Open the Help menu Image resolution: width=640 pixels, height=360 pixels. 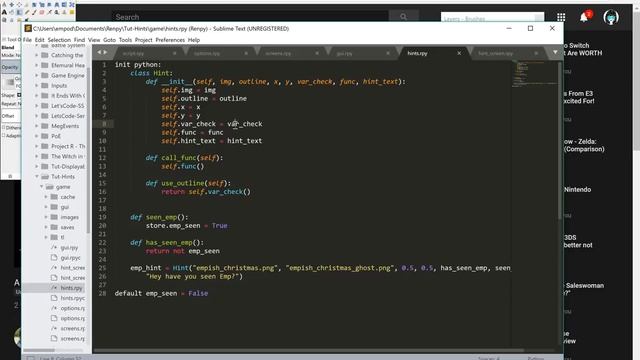tap(194, 40)
